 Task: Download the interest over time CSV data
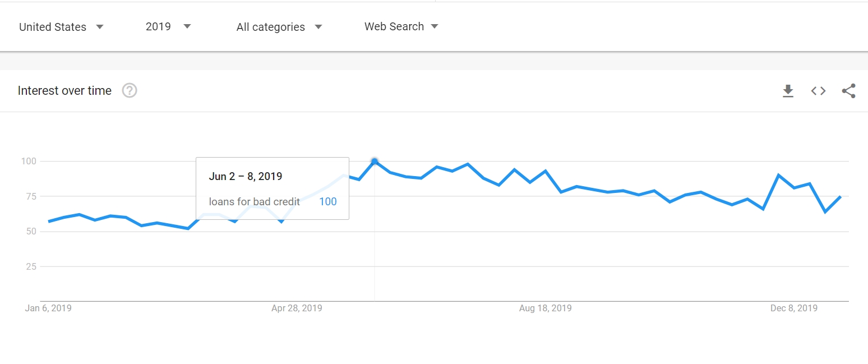click(788, 90)
